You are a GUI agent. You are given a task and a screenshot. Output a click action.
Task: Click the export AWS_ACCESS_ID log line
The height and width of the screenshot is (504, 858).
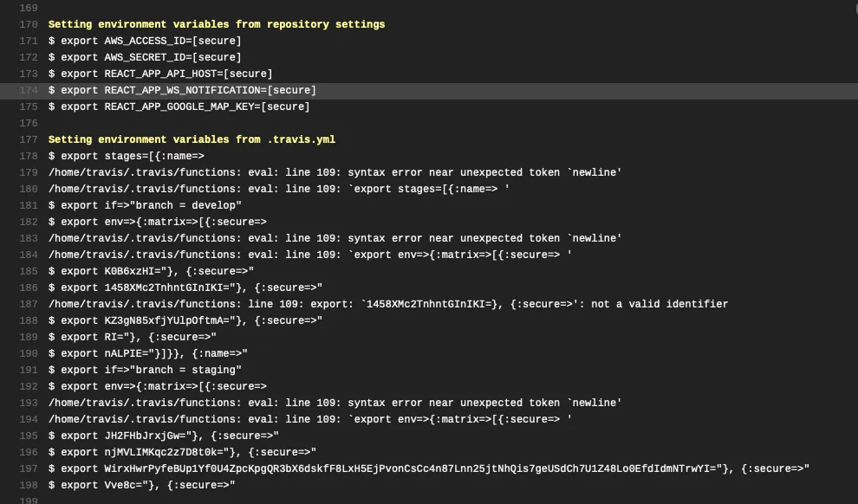coord(145,41)
